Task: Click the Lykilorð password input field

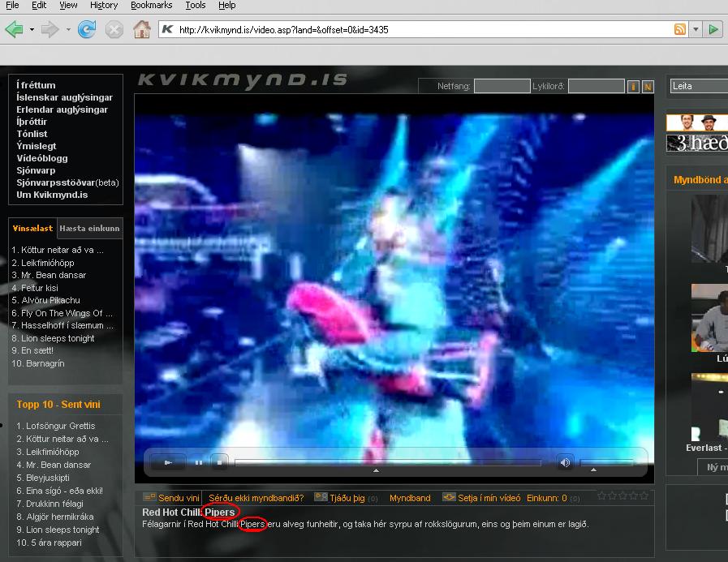Action: click(x=597, y=86)
